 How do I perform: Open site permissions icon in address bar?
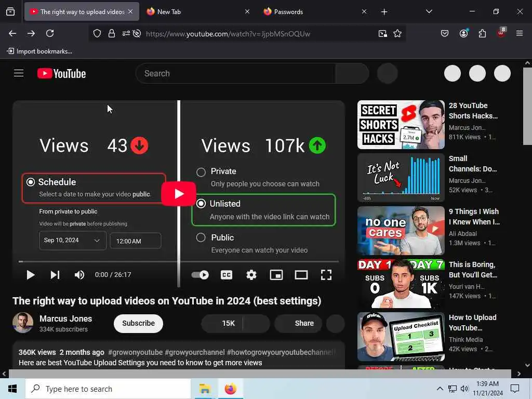(x=126, y=34)
